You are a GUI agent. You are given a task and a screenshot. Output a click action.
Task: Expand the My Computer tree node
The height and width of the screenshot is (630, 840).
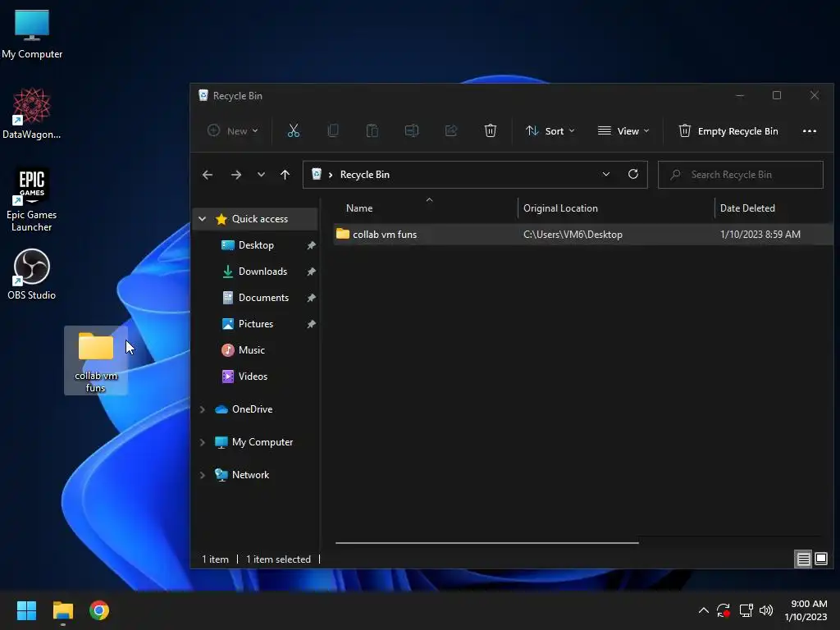tap(203, 442)
